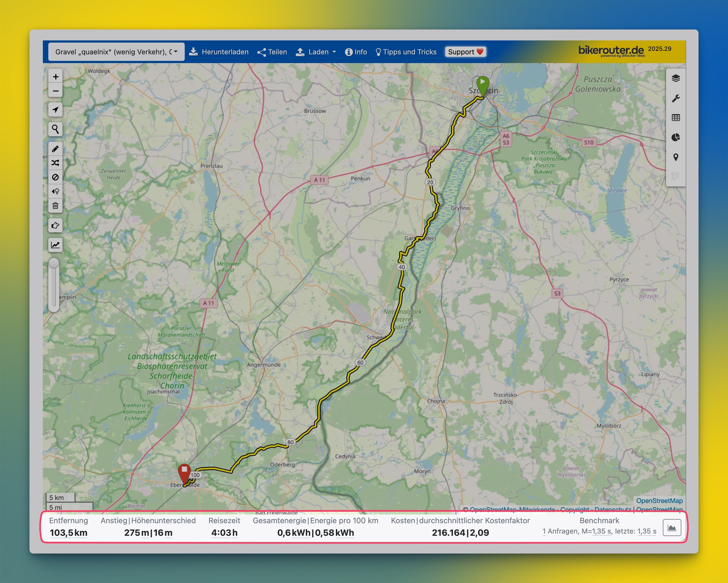Activate the draw route pencil tool
728x583 pixels.
tap(55, 149)
